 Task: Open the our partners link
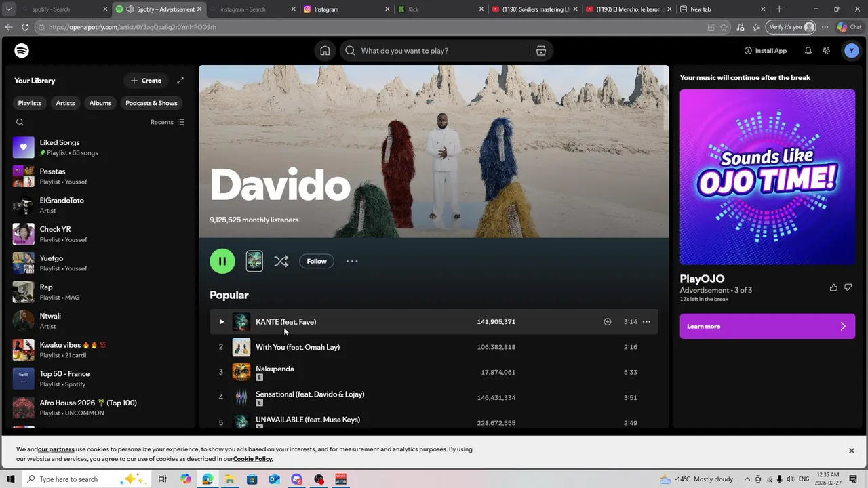56,449
